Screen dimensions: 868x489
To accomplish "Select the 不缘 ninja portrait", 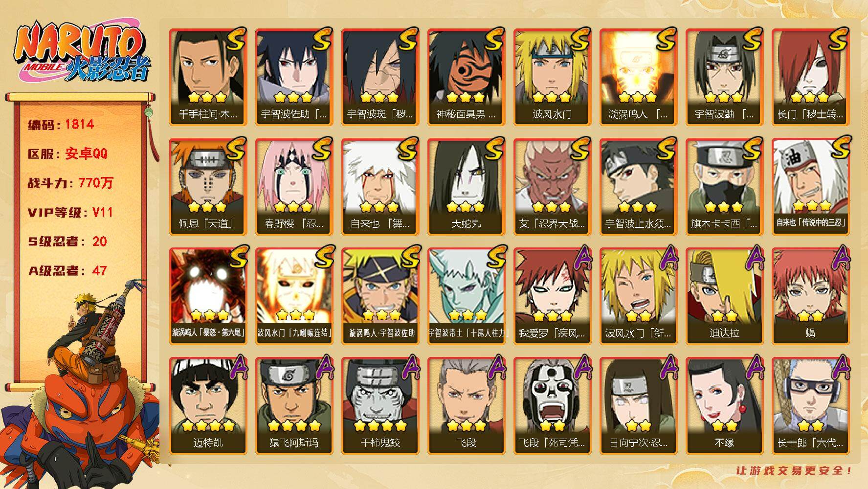I will 724,406.
